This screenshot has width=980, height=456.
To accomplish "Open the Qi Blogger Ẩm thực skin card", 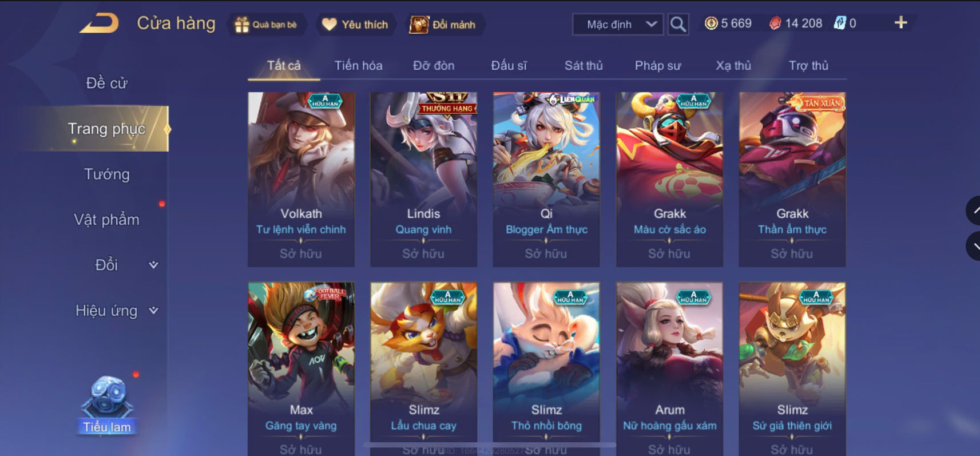I will (546, 180).
